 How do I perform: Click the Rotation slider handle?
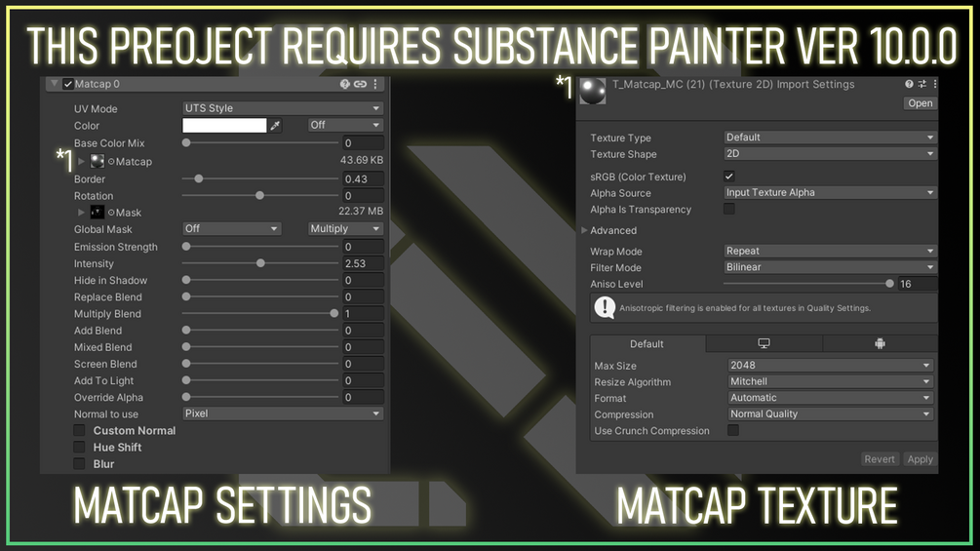click(260, 196)
